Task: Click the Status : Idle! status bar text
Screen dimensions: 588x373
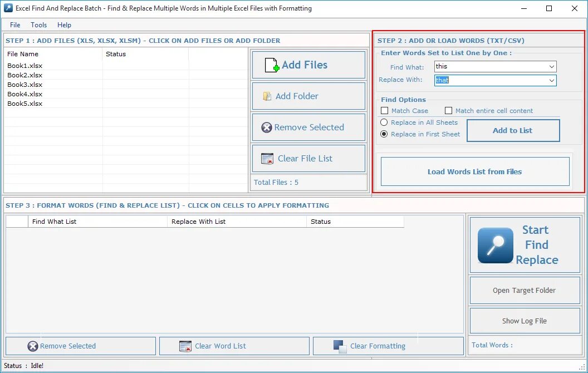Action: [x=23, y=366]
